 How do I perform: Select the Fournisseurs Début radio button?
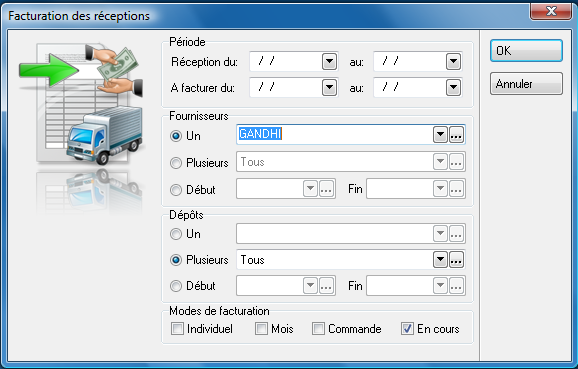click(176, 190)
